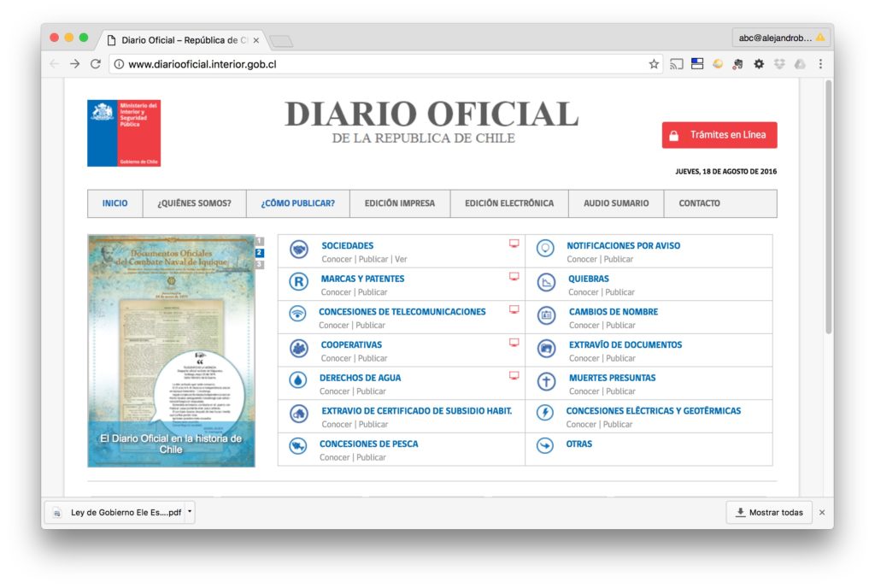Click Conocer under Quiebras
The height and width of the screenshot is (588, 875).
click(x=583, y=291)
